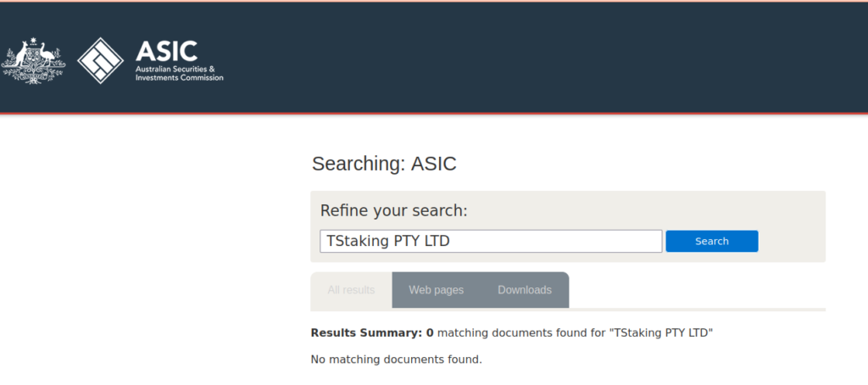The width and height of the screenshot is (868, 385).
Task: Open the Web pages tab
Action: (437, 290)
